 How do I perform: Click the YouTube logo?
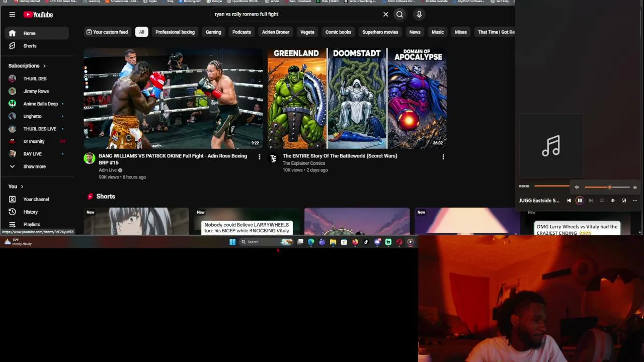38,15
